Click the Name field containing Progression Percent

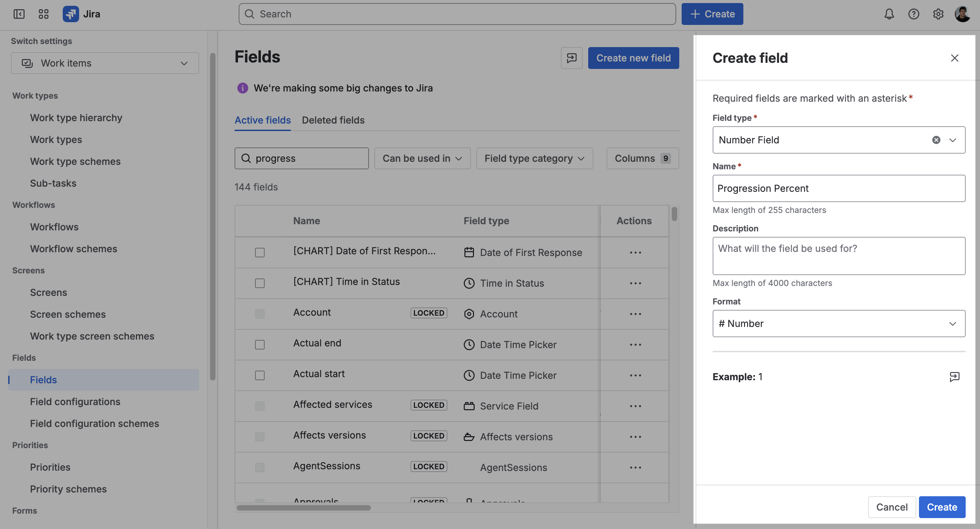[x=839, y=188]
